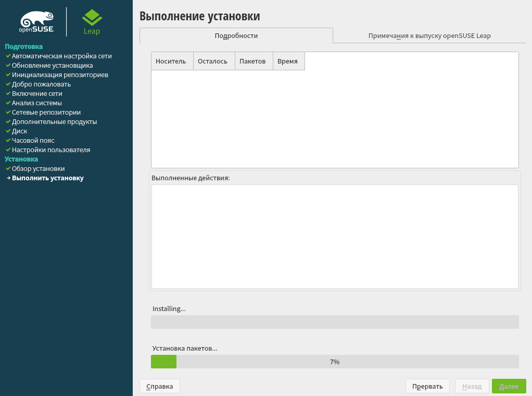Click checkmark next to Обзор установки
Screen dimensions: 532x396
tap(8, 168)
